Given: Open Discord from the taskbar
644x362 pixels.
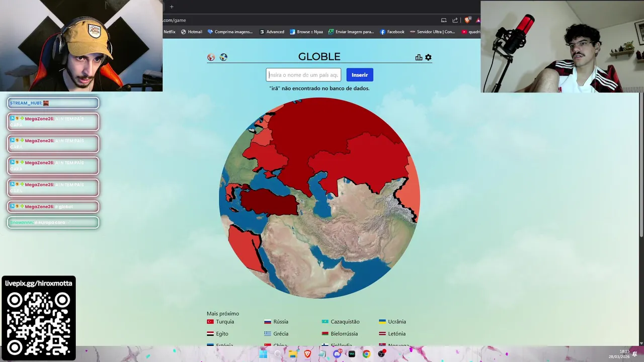Looking at the screenshot, I should (x=337, y=354).
